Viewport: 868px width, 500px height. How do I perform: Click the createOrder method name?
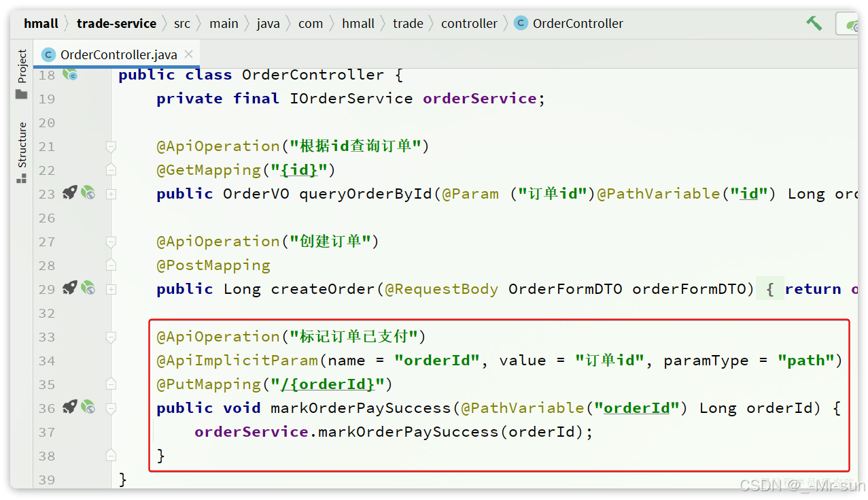click(323, 289)
